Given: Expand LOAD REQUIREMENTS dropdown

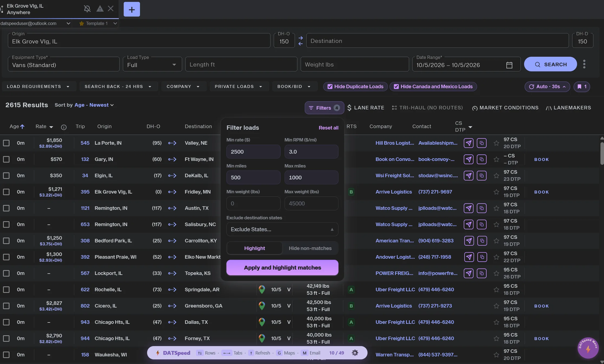Looking at the screenshot, I should coord(39,86).
